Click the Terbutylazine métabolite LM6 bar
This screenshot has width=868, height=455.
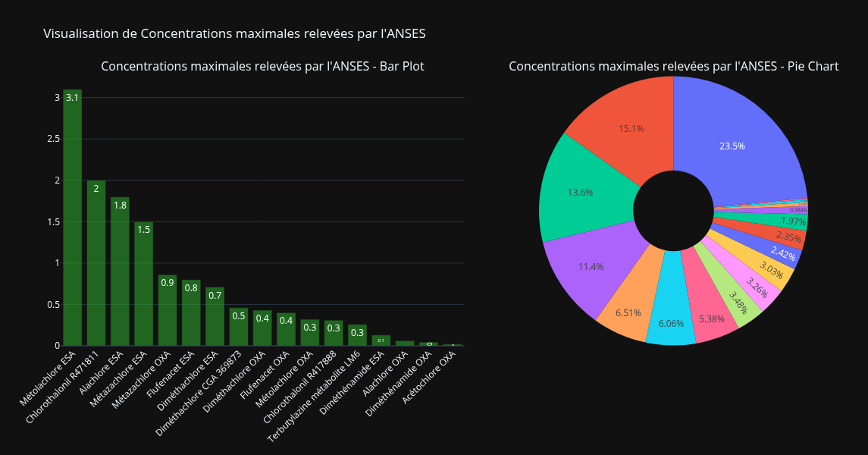click(357, 335)
